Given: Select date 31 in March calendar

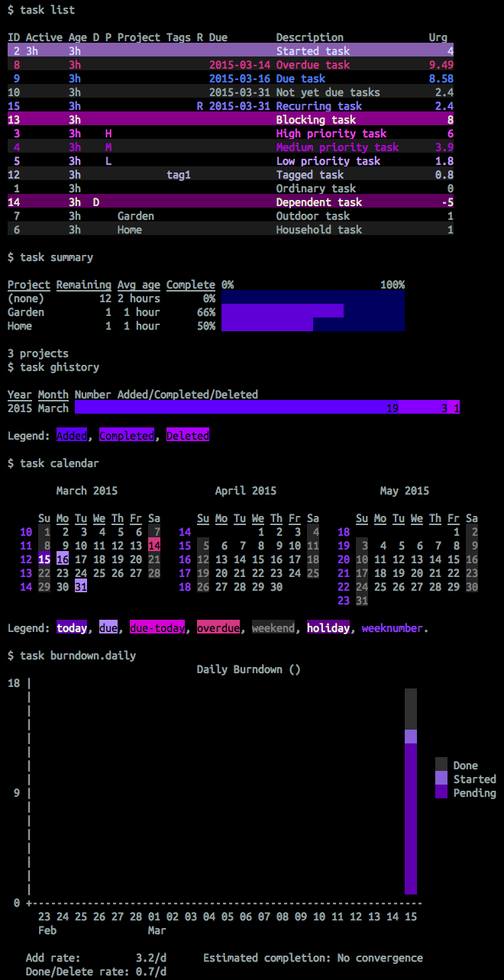Looking at the screenshot, I should click(81, 587).
